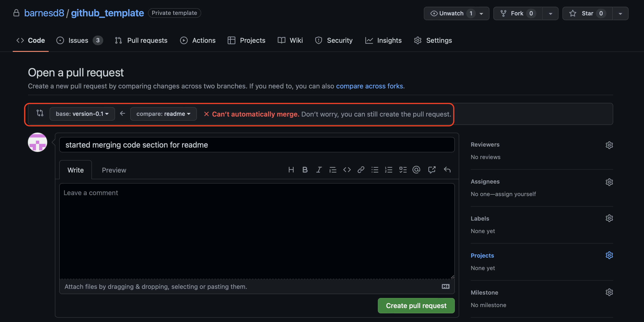Image resolution: width=644 pixels, height=322 pixels.
Task: Switch to the Preview tab
Action: click(x=114, y=170)
